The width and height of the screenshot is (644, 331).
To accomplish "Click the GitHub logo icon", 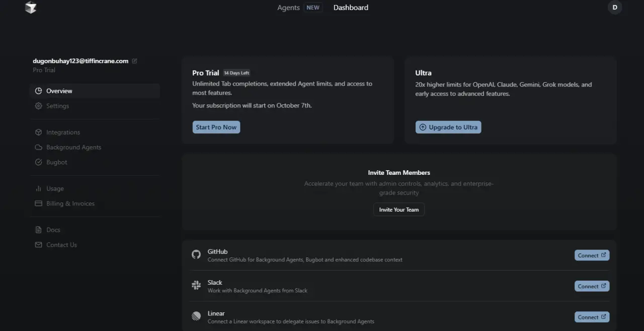I will [x=196, y=255].
